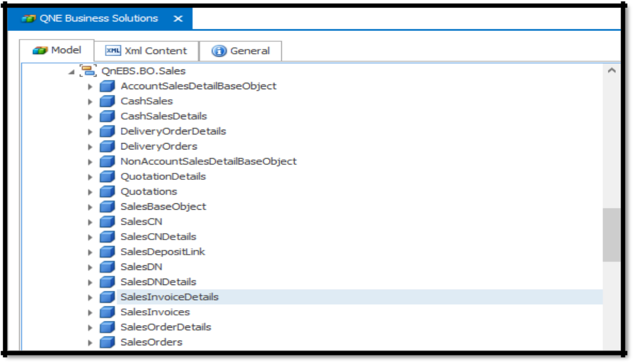This screenshot has height=364, width=634.
Task: Select the NonAccountSalesDetailBaseObject label
Action: click(x=209, y=161)
